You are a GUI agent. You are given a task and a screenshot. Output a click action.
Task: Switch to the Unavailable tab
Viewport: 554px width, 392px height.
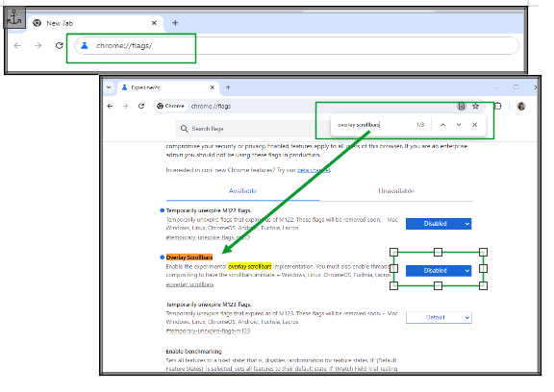point(396,191)
